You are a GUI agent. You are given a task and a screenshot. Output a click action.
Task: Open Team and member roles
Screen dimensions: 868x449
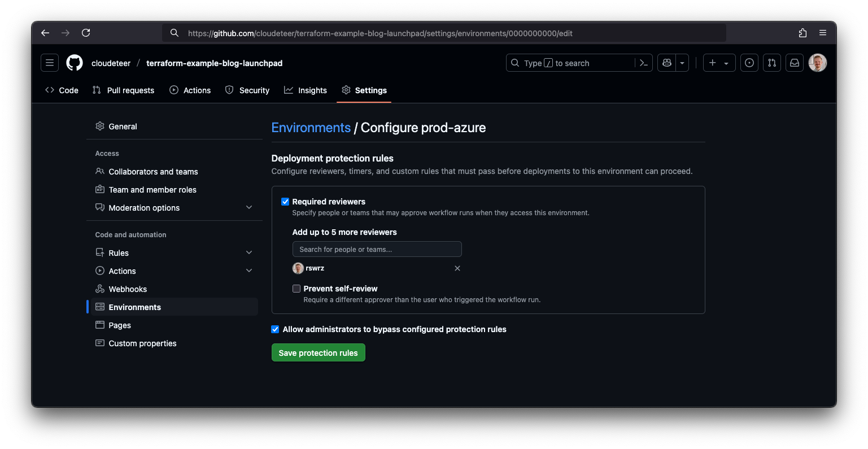pos(175,190)
